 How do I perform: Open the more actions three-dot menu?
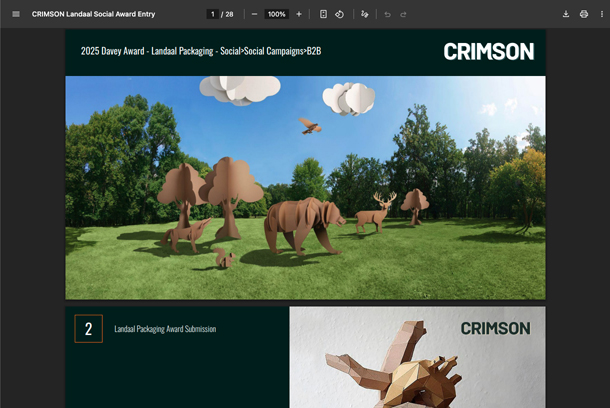click(601, 14)
